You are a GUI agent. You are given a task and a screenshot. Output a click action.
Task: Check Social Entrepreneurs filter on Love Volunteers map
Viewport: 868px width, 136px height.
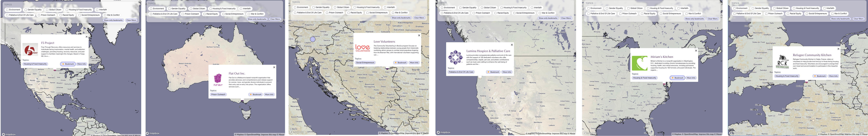367,12
